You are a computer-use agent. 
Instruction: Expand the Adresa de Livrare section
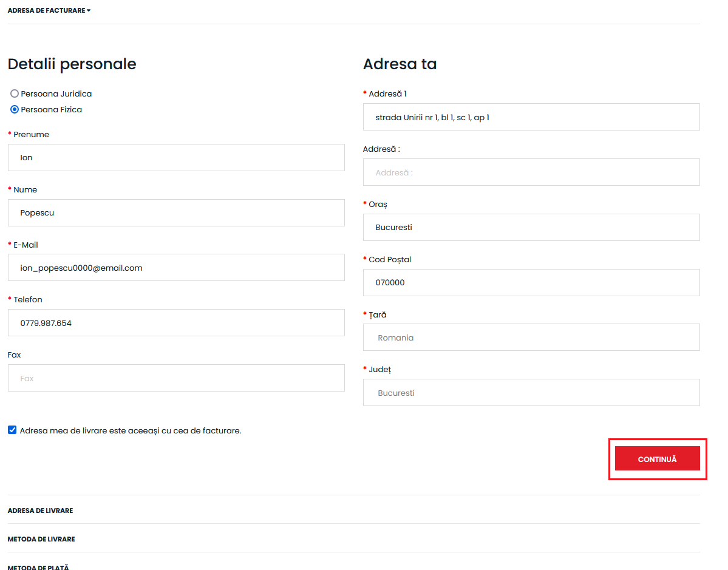(40, 511)
